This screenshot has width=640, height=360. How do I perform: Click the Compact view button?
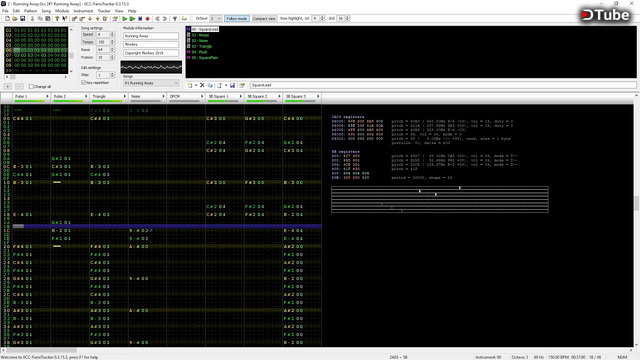point(264,19)
